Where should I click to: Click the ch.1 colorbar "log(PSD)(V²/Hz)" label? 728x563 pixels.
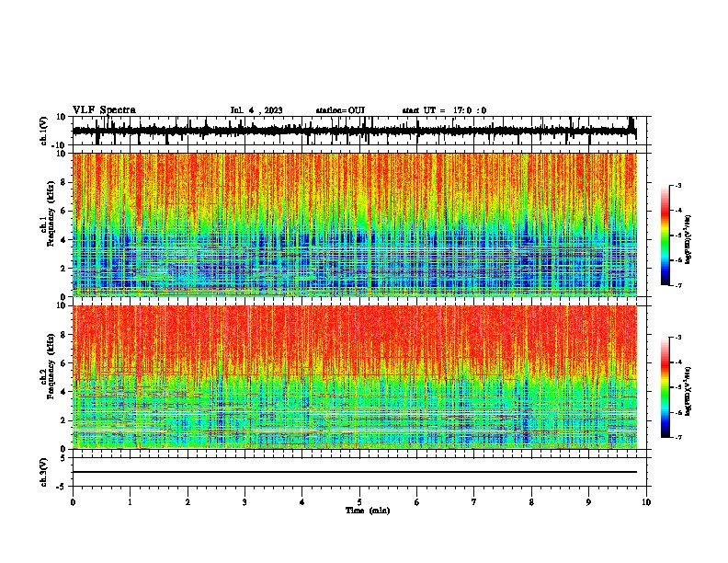[x=688, y=240]
